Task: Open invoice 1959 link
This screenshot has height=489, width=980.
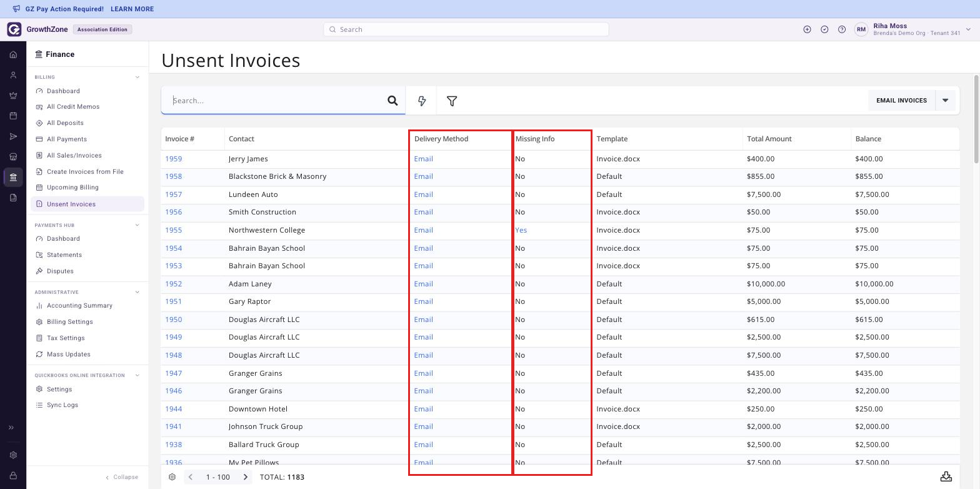Action: point(174,159)
